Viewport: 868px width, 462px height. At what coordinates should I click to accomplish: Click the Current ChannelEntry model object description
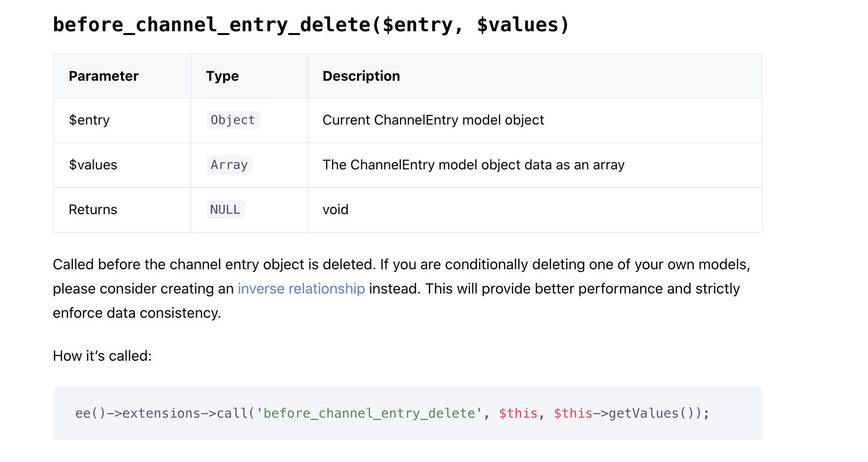click(x=433, y=120)
